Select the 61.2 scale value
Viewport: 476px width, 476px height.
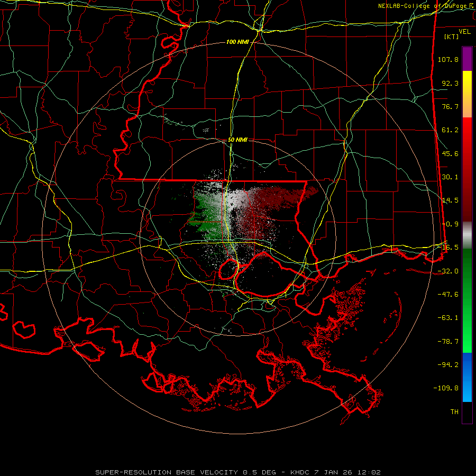(450, 130)
